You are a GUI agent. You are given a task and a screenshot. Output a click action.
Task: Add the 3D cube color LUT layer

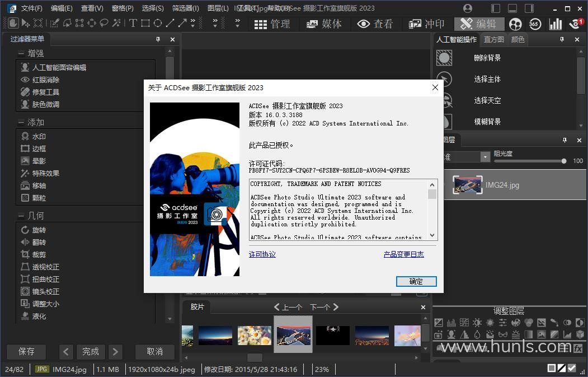click(x=580, y=334)
